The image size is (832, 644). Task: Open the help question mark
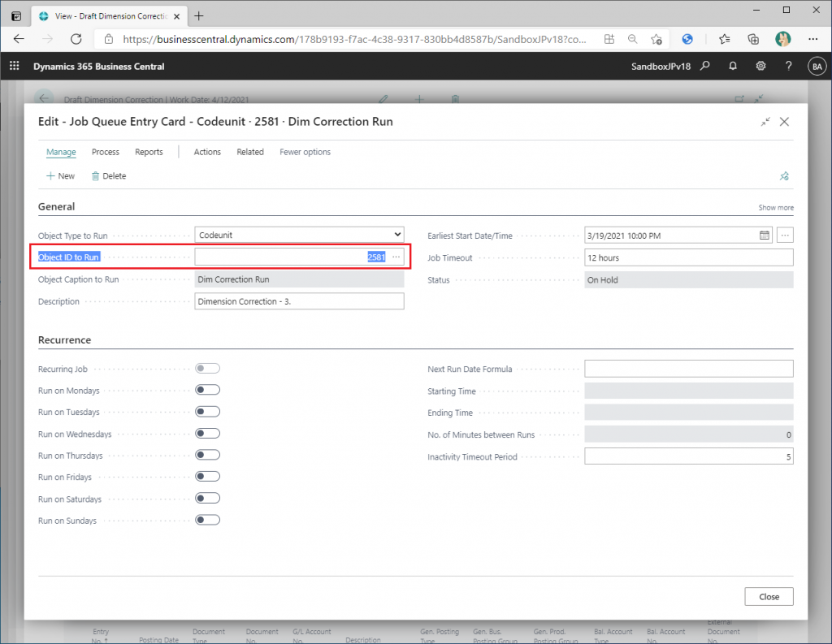pos(788,66)
